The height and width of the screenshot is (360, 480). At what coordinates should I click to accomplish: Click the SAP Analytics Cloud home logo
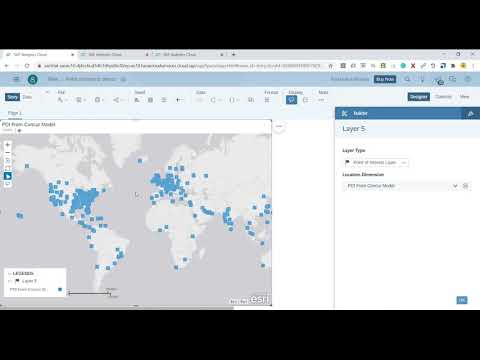pos(33,79)
